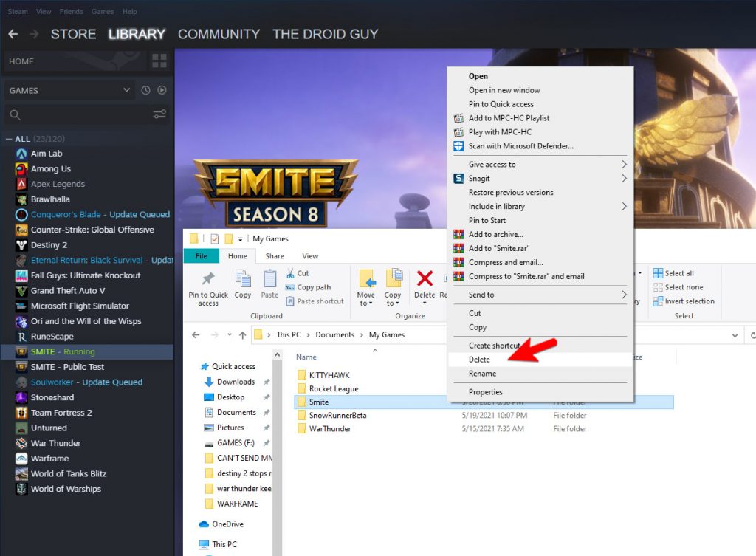The width and height of the screenshot is (756, 556).
Task: Click the recent activity clock icon
Action: [x=145, y=90]
